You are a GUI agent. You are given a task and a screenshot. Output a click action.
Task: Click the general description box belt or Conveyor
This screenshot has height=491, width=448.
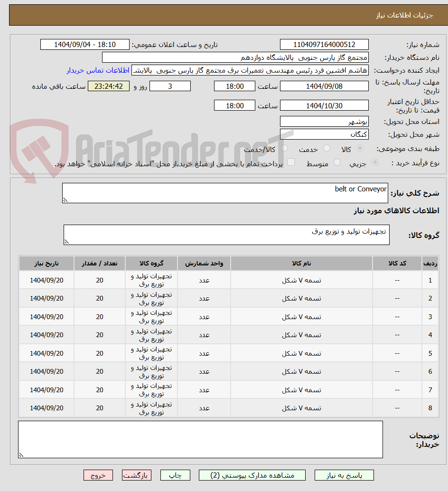(x=225, y=193)
